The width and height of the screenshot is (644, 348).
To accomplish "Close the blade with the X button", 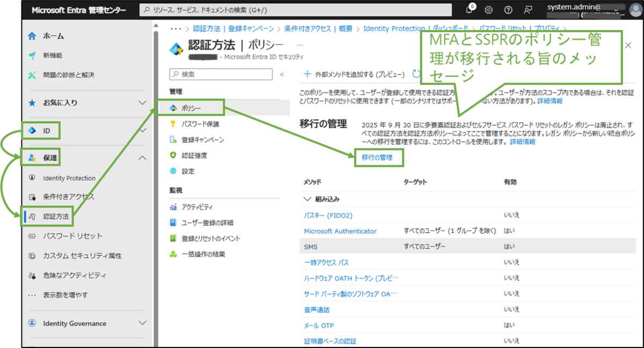I will point(628,46).
